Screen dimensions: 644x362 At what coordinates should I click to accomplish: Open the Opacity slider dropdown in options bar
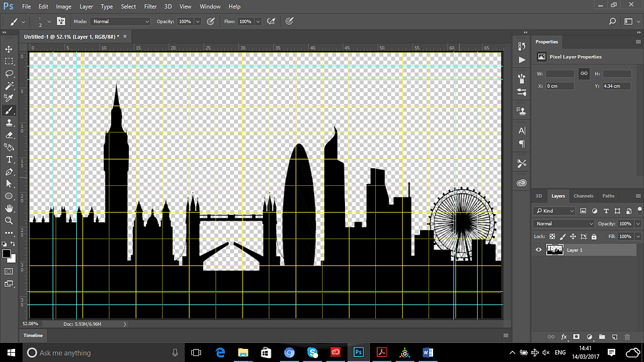tap(198, 21)
